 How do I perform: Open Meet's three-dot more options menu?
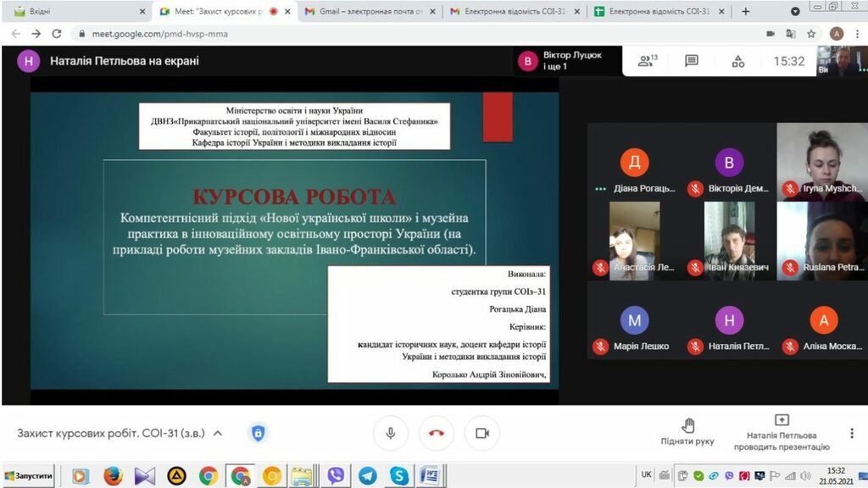(851, 433)
